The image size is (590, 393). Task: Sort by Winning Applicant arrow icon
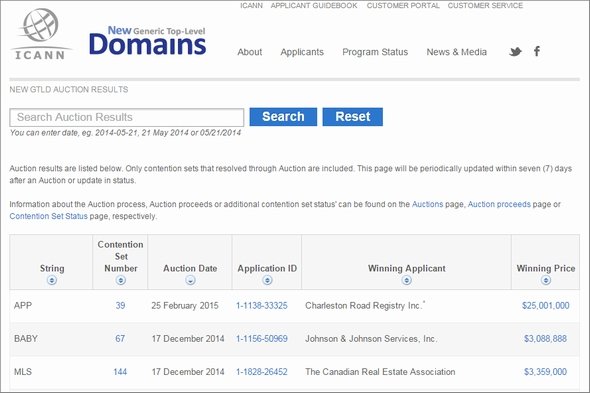pos(406,280)
